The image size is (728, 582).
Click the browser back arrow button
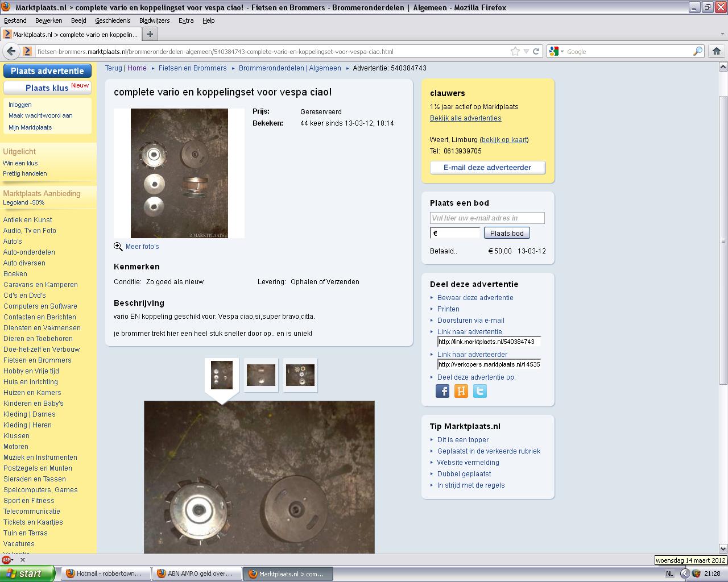pyautogui.click(x=11, y=51)
